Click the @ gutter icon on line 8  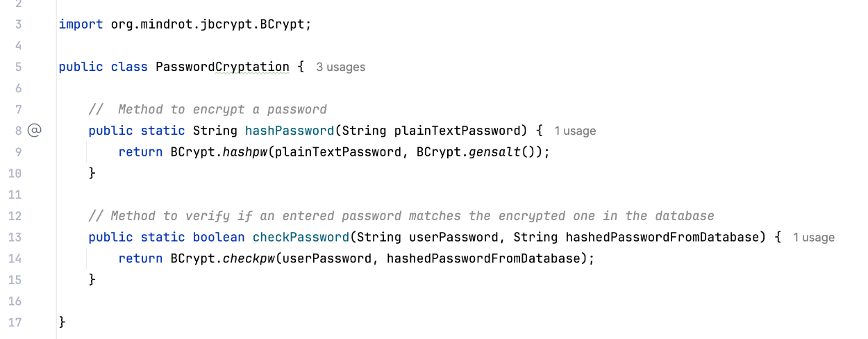[35, 131]
